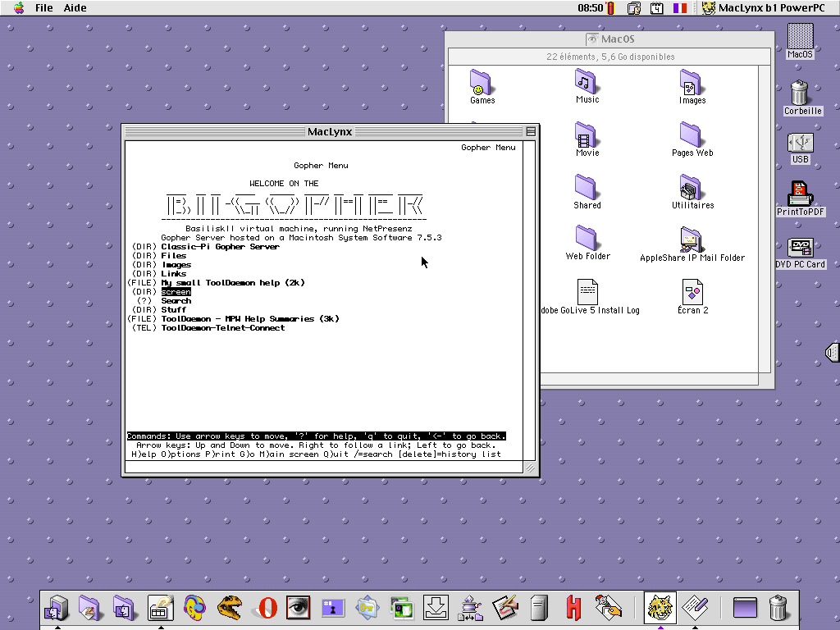Click the MacLynx window title bar
840x630 pixels.
point(330,131)
